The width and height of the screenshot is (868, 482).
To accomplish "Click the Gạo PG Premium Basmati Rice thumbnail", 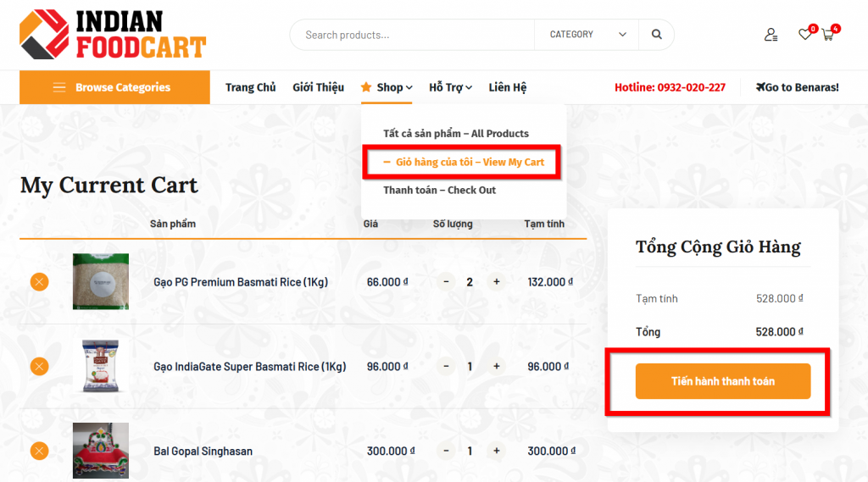I will coord(101,282).
